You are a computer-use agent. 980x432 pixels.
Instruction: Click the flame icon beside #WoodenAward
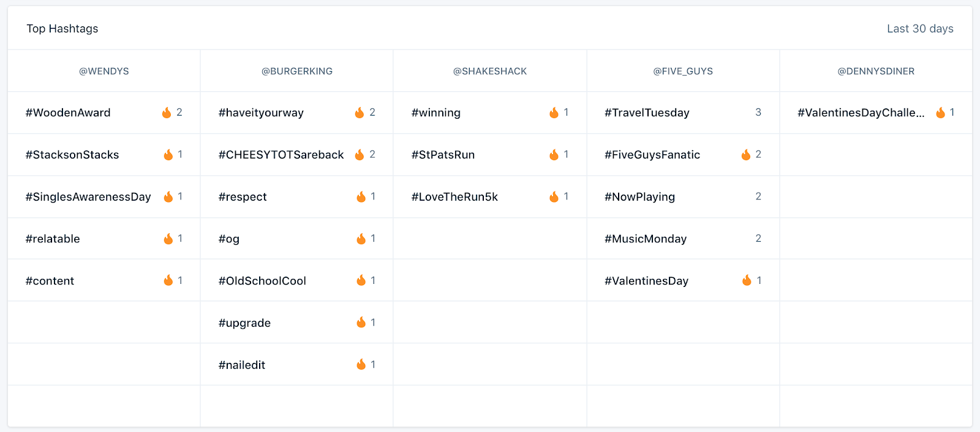[167, 113]
